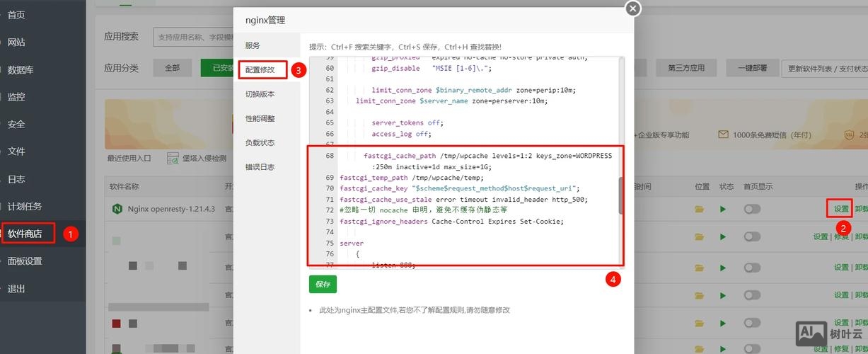Click the 位置 column header
Screen dimensions: 868x354
pos(702,187)
